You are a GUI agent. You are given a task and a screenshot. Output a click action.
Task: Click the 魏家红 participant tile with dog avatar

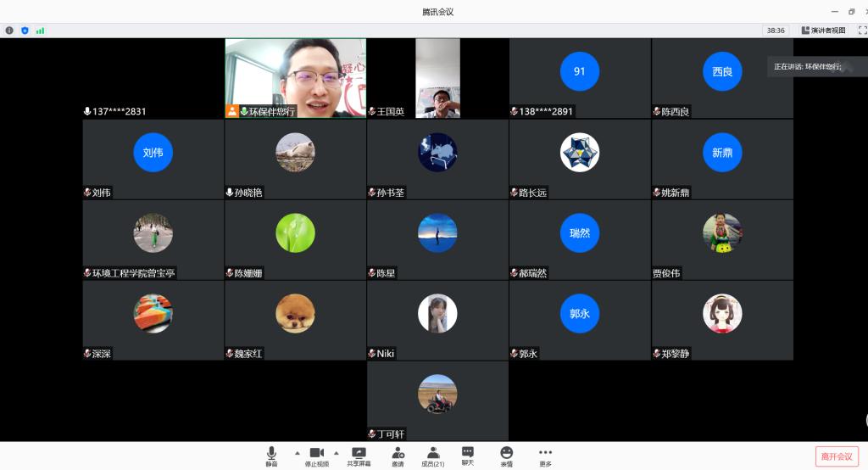coord(295,320)
